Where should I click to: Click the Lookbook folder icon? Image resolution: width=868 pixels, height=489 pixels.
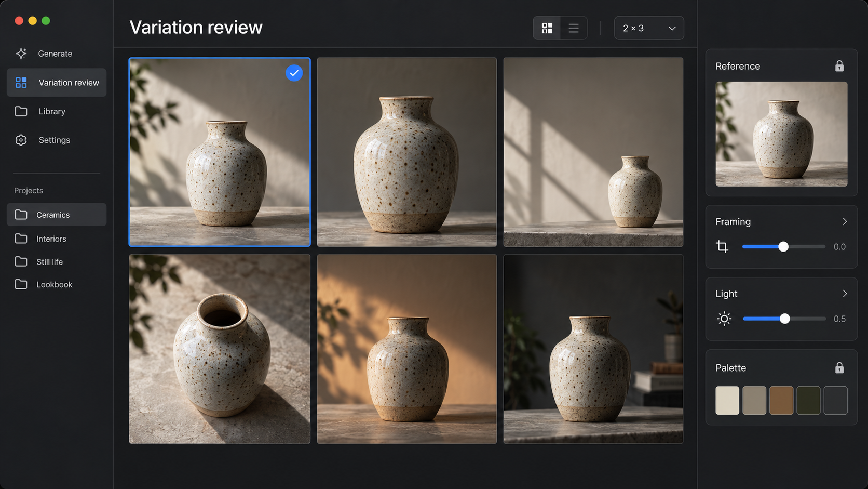coord(21,284)
